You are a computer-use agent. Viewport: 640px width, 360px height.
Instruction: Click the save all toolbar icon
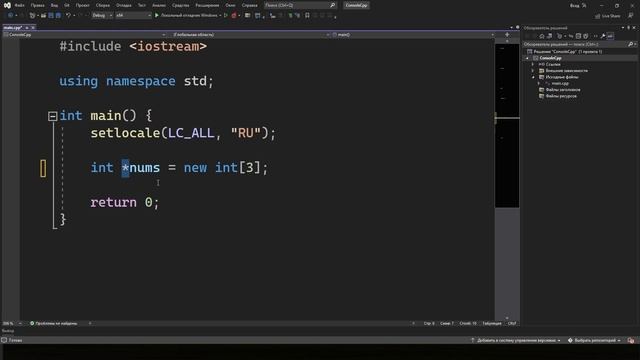point(58,16)
